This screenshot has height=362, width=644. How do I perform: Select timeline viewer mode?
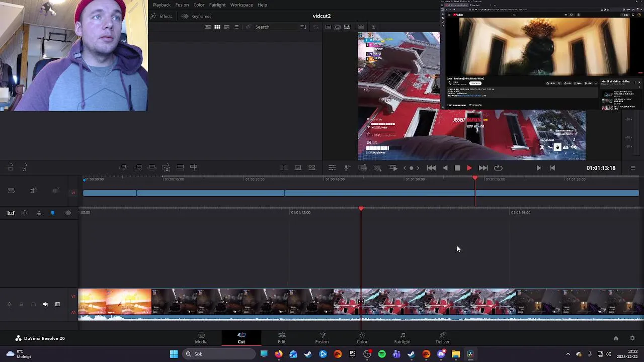[x=347, y=27]
